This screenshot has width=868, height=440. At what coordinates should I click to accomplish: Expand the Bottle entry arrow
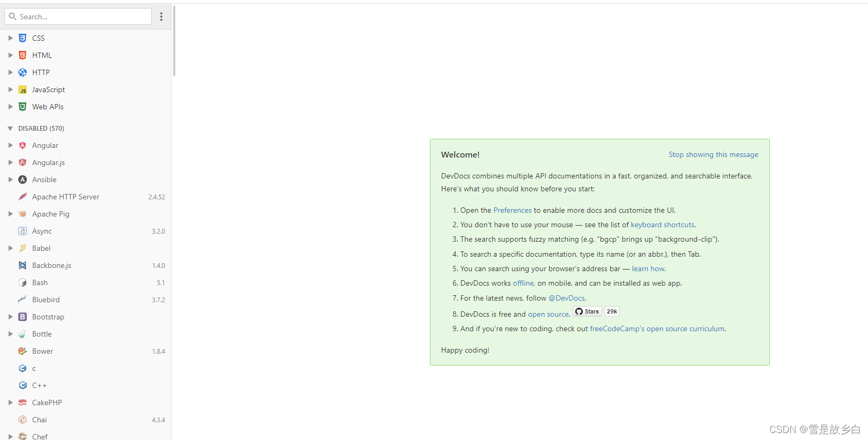pos(10,334)
